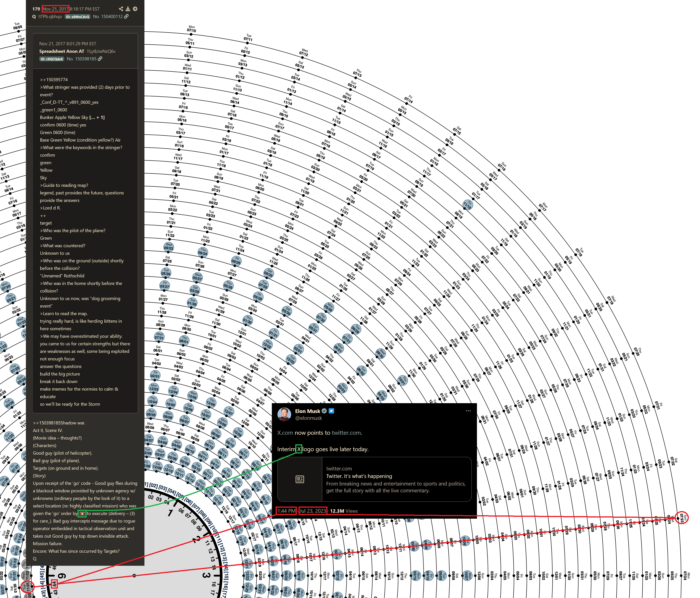Click the line '_Conf_D-TT_^_v891_0600_yes'
The image size is (700, 598).
pos(69,102)
